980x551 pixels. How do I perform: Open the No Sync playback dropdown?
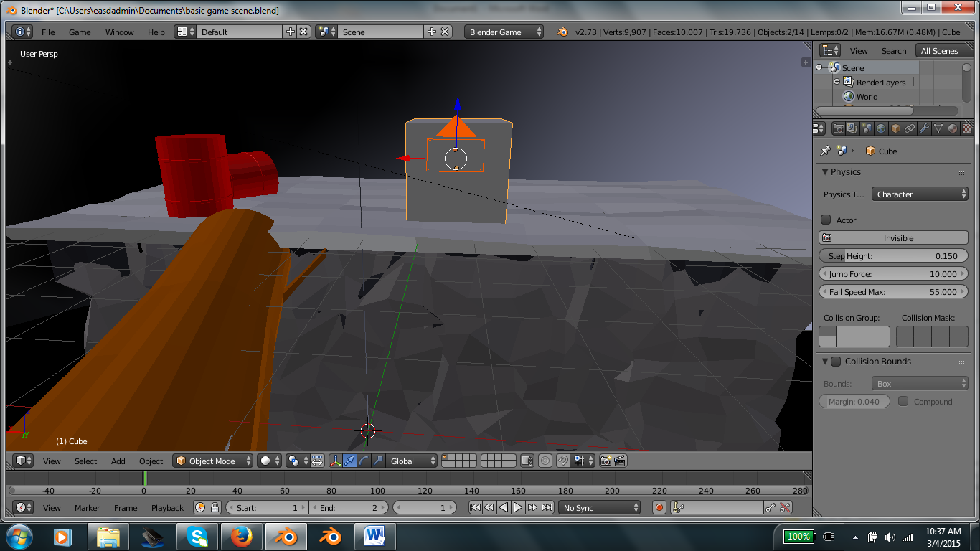[599, 507]
